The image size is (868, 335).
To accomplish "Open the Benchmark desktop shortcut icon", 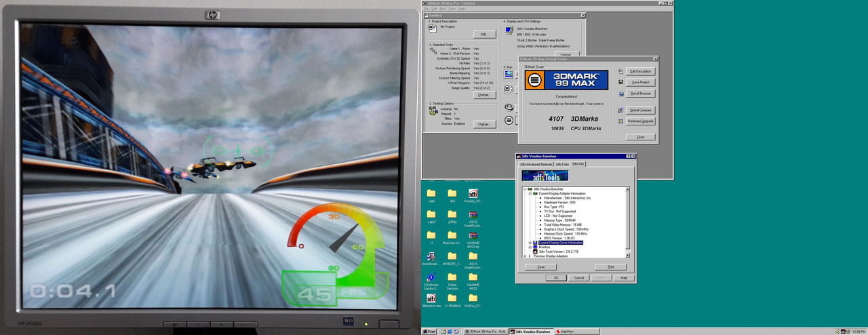I will pyautogui.click(x=431, y=257).
